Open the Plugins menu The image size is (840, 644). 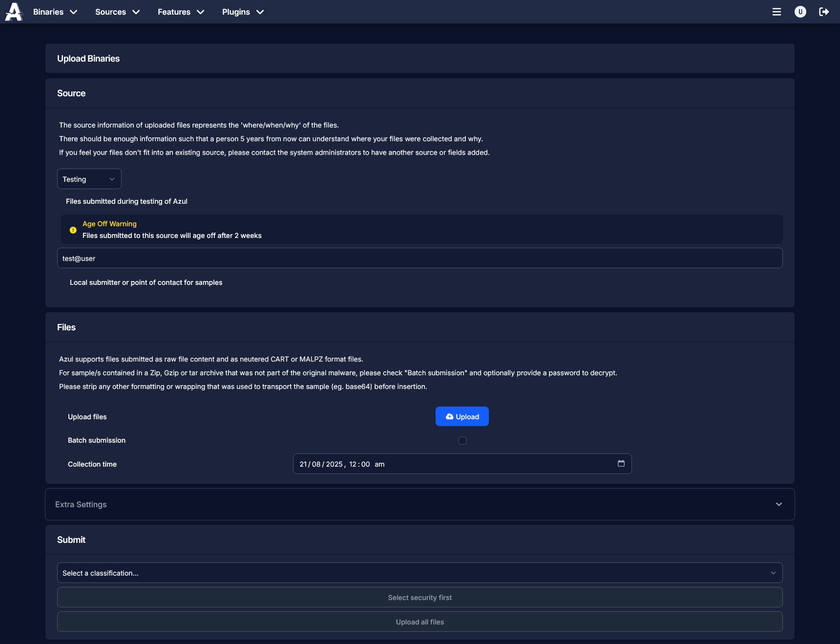click(x=242, y=12)
